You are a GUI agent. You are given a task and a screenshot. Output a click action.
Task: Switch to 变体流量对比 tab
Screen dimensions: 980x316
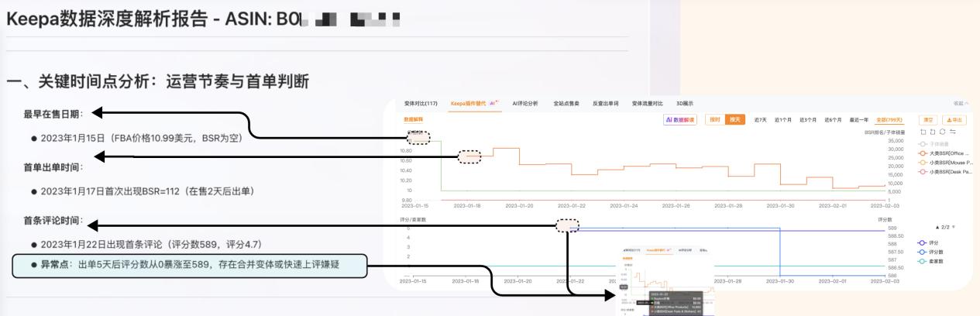(648, 103)
